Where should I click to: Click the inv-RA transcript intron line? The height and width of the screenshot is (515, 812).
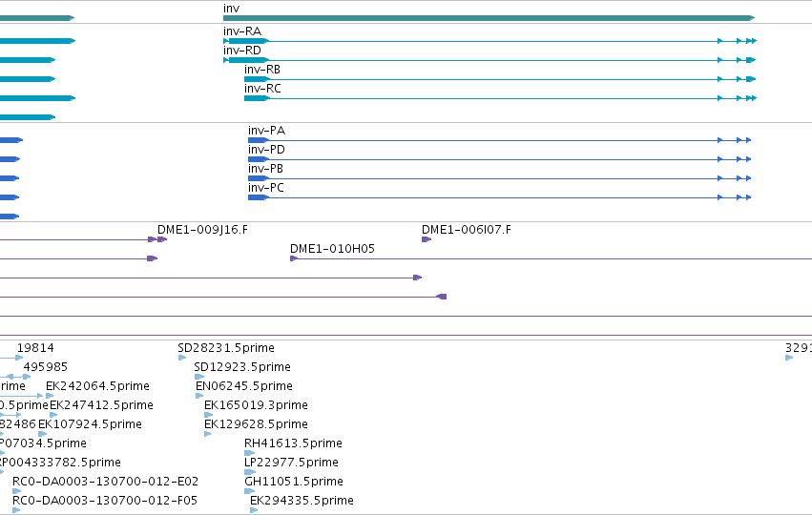pos(492,41)
